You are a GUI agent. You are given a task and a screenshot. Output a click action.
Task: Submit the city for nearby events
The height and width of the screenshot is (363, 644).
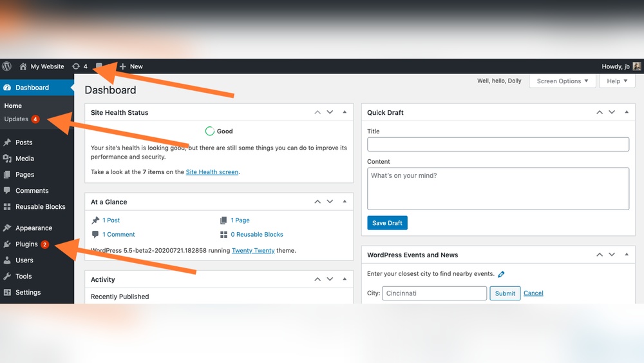(505, 293)
